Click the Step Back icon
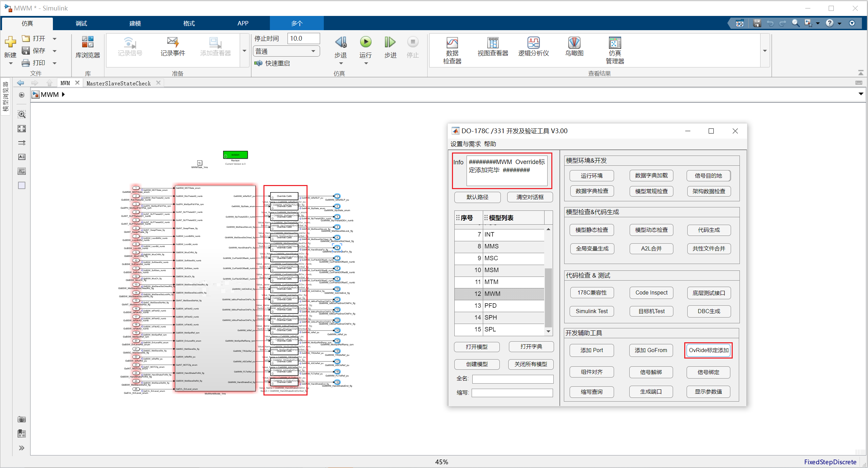The width and height of the screenshot is (868, 468). pyautogui.click(x=341, y=42)
